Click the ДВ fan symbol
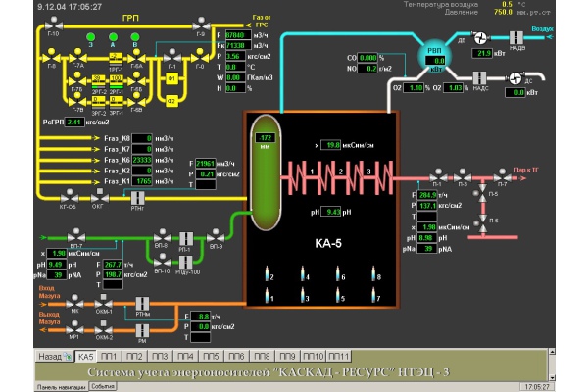The width and height of the screenshot is (588, 392). click(481, 35)
